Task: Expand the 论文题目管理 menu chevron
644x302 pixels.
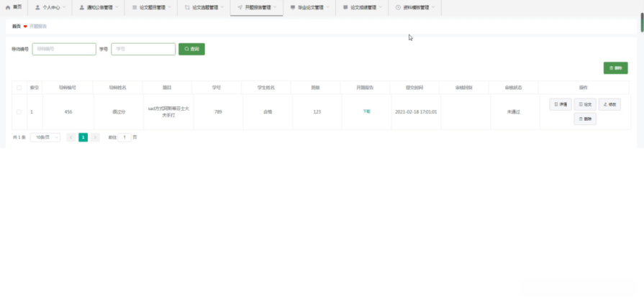Action: 169,7
